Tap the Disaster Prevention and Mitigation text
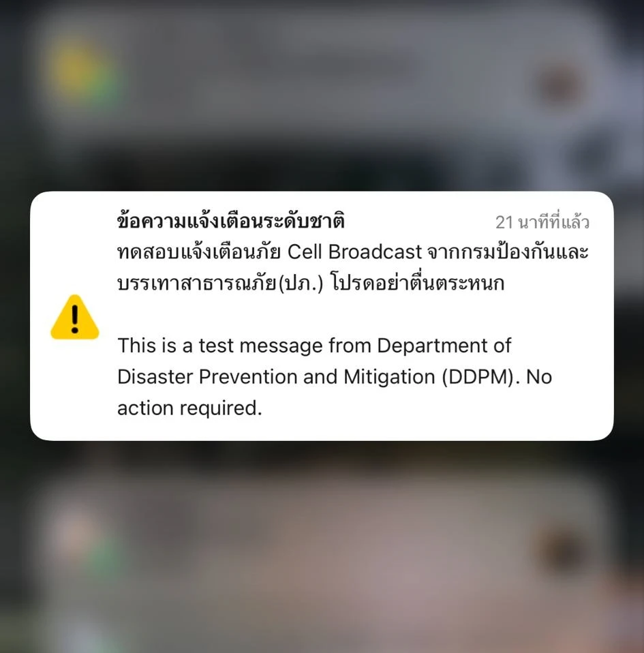The image size is (644, 653). click(x=276, y=377)
